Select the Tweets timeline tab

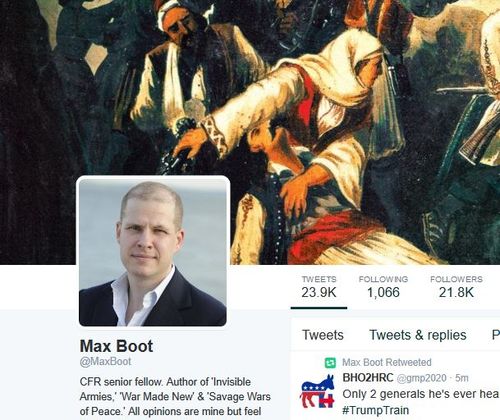[x=323, y=335]
